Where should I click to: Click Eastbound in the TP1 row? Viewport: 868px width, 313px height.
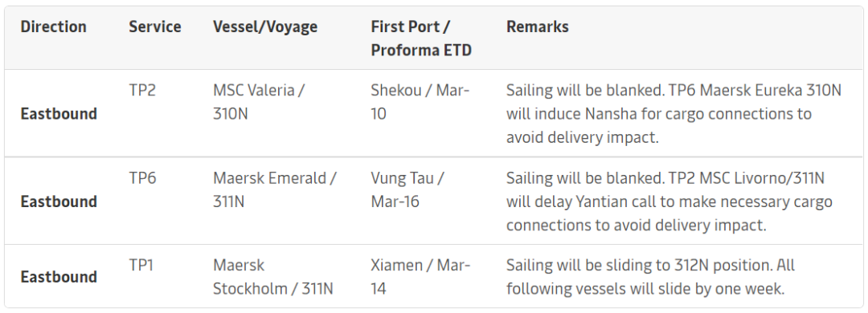coord(59,277)
